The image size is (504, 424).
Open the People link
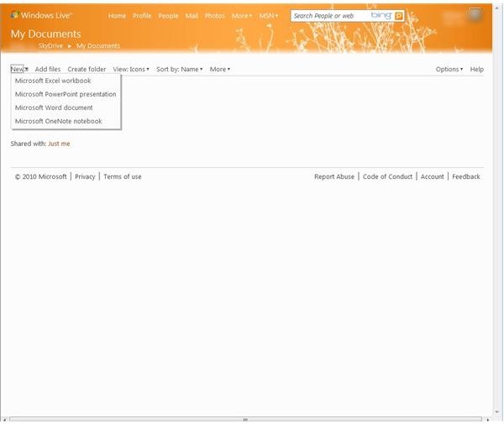point(168,16)
